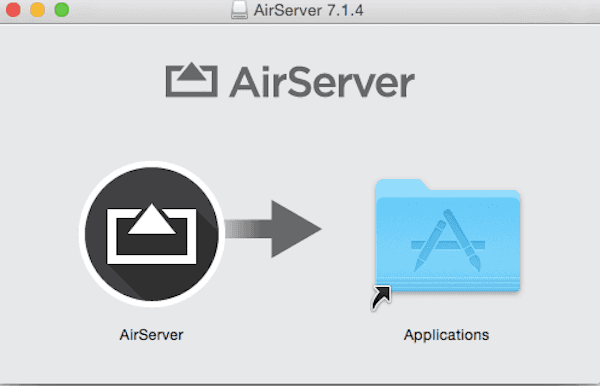Click the AirServer 7.1.4 window title
This screenshot has height=386, width=600.
click(x=308, y=10)
